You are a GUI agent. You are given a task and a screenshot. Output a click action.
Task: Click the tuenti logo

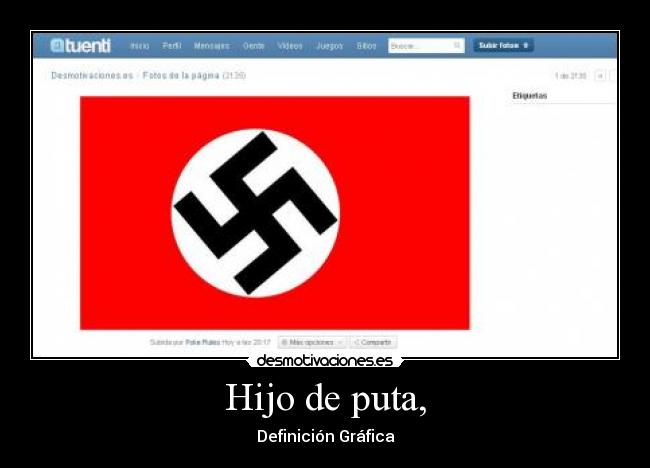(x=80, y=46)
